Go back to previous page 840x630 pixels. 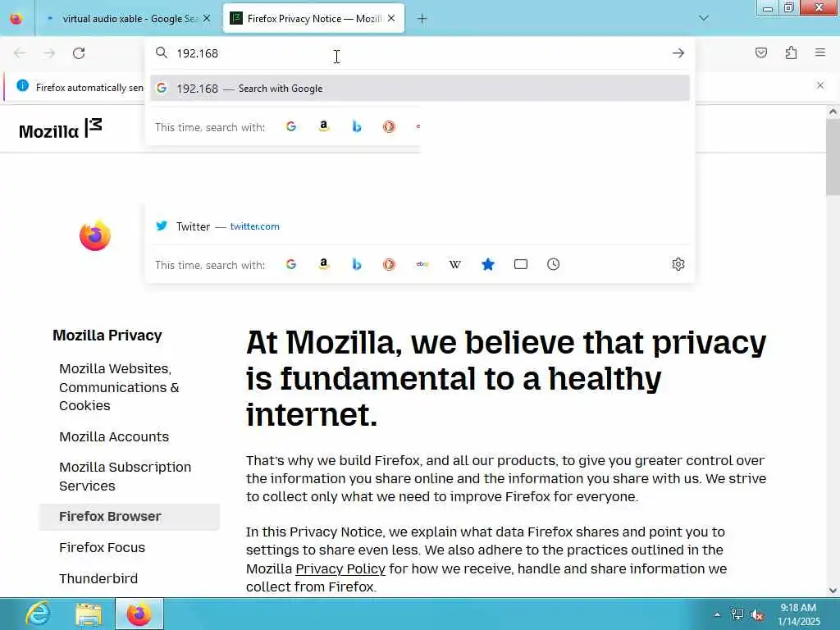click(x=20, y=53)
